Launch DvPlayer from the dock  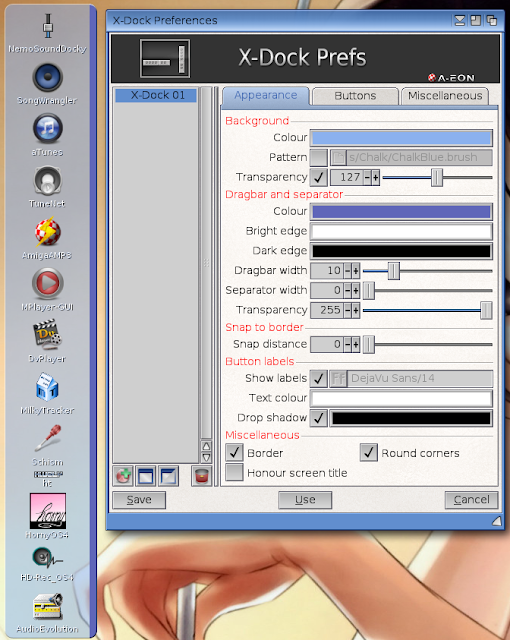pyautogui.click(x=48, y=335)
